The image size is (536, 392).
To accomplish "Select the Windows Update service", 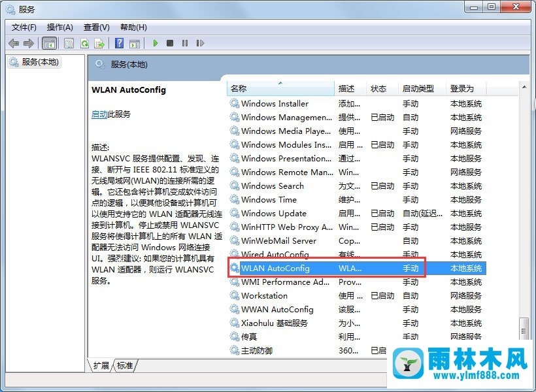I will pyautogui.click(x=356, y=213).
